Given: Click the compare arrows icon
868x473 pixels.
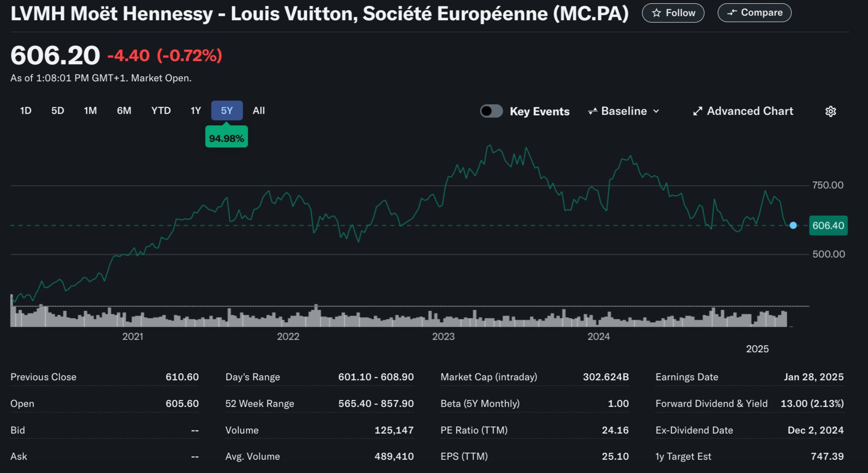Looking at the screenshot, I should (x=732, y=12).
